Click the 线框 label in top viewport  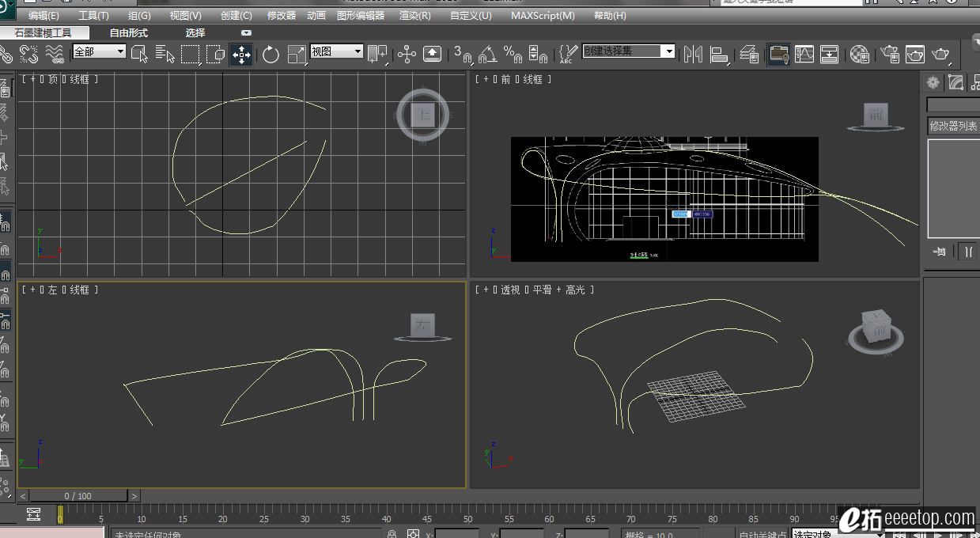pos(80,79)
